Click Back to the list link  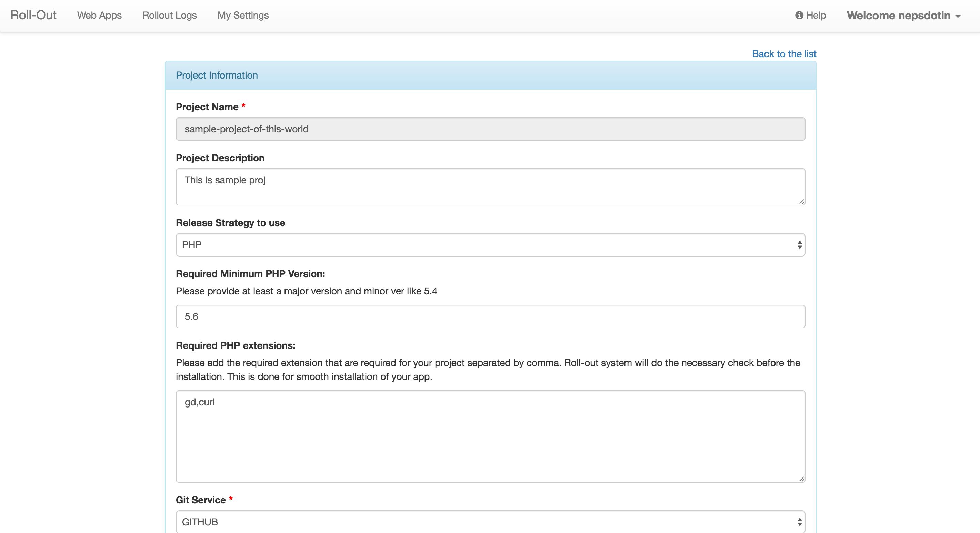[784, 54]
